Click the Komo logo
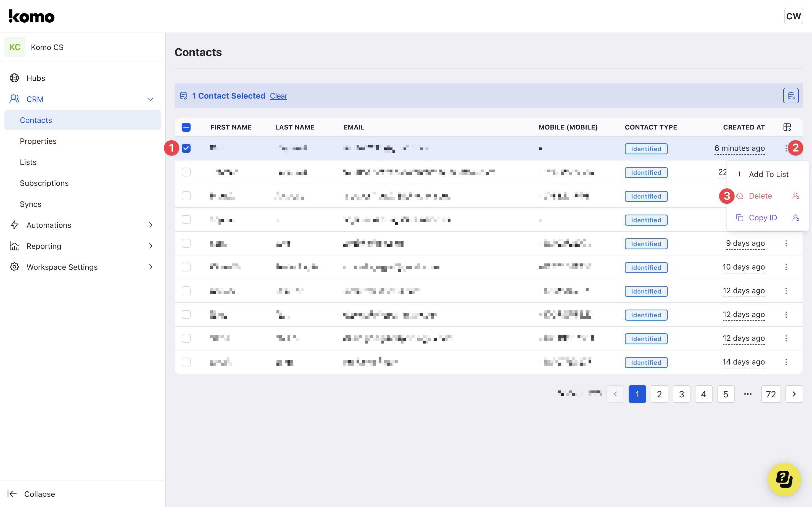Image resolution: width=812 pixels, height=507 pixels. [x=31, y=16]
